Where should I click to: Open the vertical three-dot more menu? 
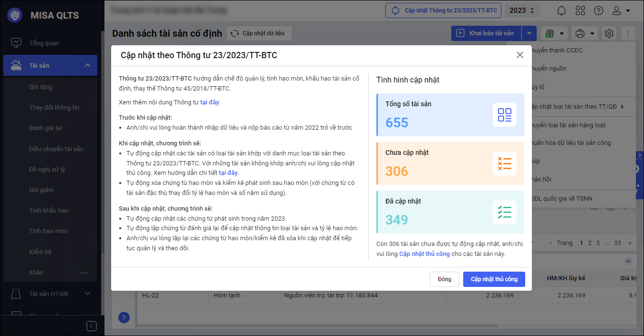click(x=628, y=33)
